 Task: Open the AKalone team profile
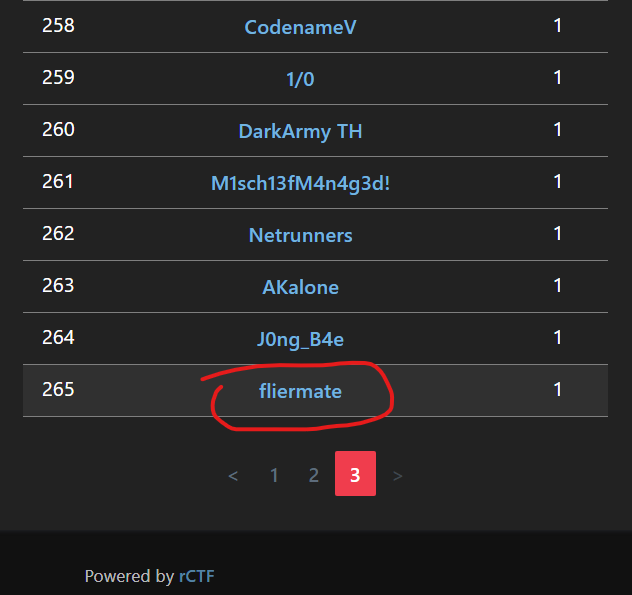point(300,287)
